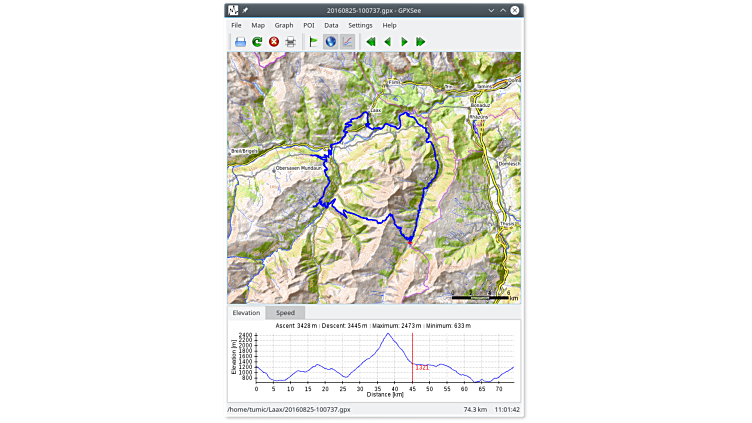The width and height of the screenshot is (752, 423).
Task: Open the File menu
Action: click(x=236, y=25)
